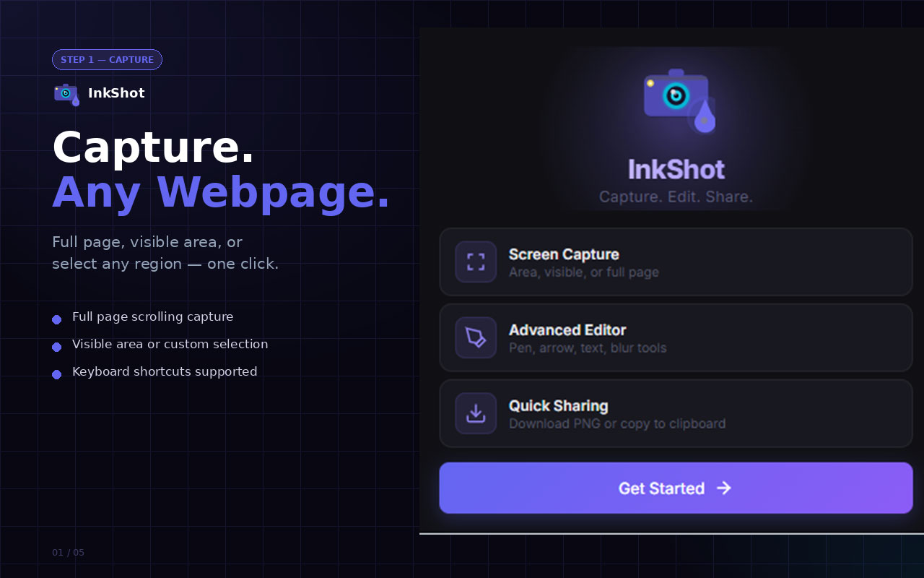Click the Capture. Edit. Share. tagline
This screenshot has height=578, width=924.
tap(676, 197)
